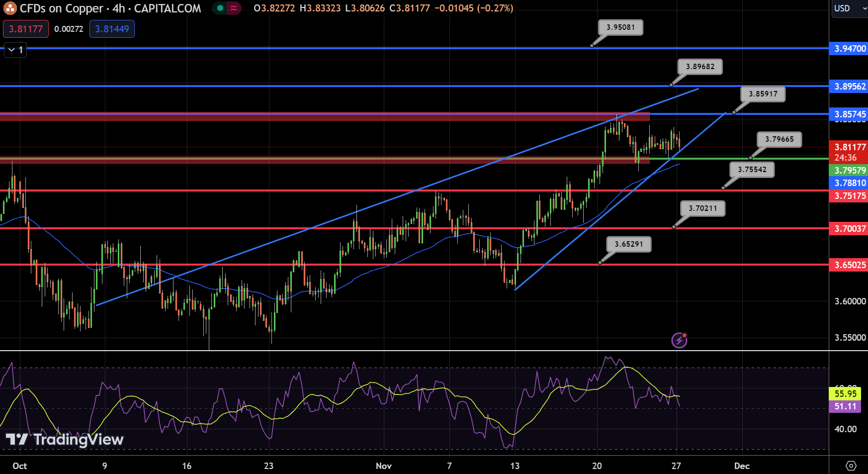Click the 3.89562 blue price axis label

pyautogui.click(x=849, y=87)
